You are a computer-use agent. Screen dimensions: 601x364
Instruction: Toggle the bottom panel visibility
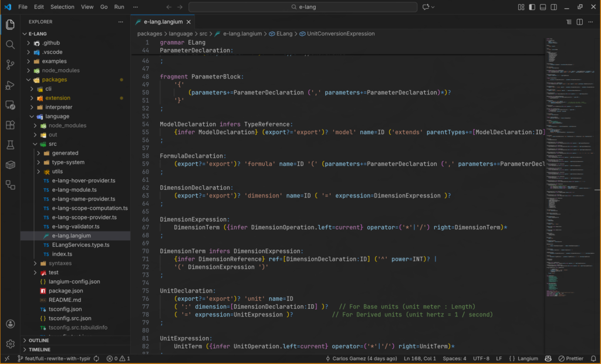coord(543,7)
